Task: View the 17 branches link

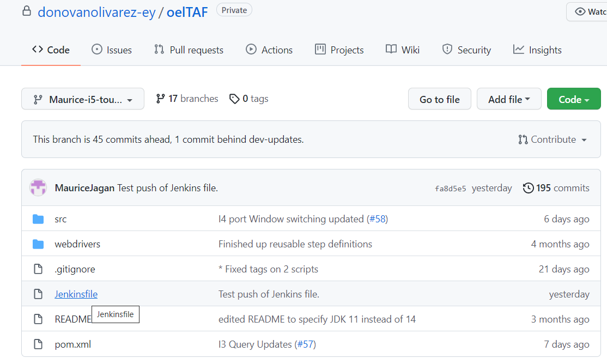Action: 187,99
